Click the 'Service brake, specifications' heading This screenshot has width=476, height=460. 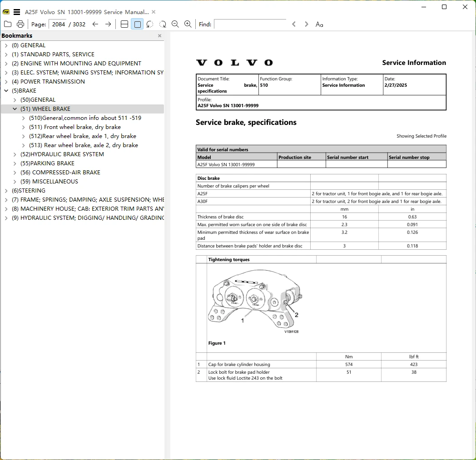(x=246, y=122)
